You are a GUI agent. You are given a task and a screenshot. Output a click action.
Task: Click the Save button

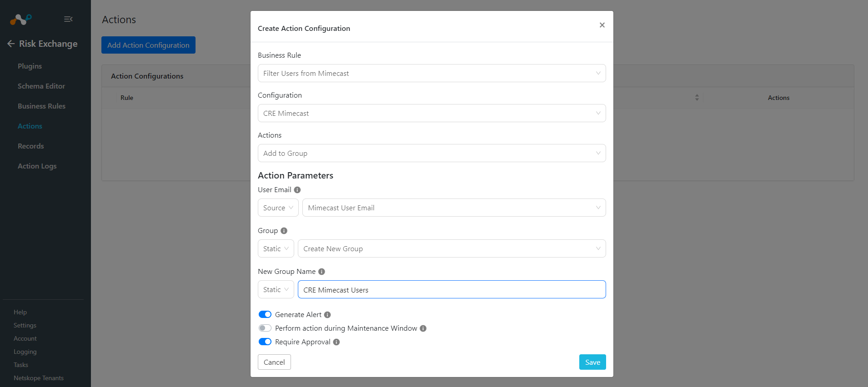[x=592, y=362]
